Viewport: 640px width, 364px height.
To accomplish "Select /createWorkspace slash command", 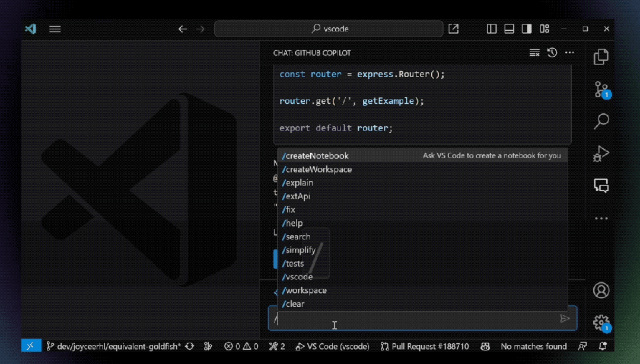I will click(422, 169).
